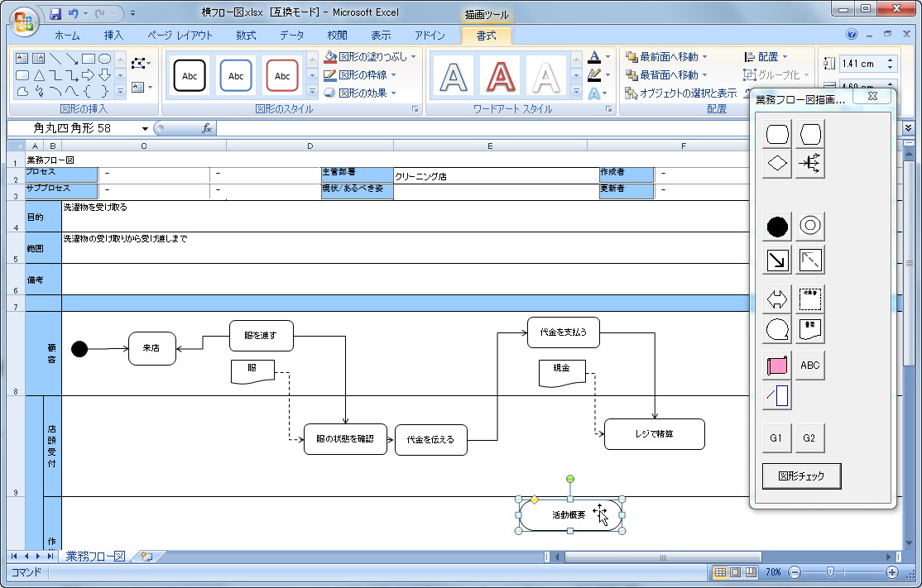This screenshot has height=588, width=922.
Task: Select the diamond decision shape icon
Action: point(776,163)
